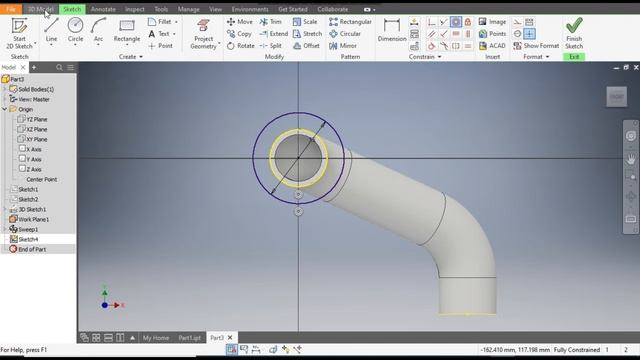Create a Circular pattern
This screenshot has height=360, width=640.
point(345,34)
